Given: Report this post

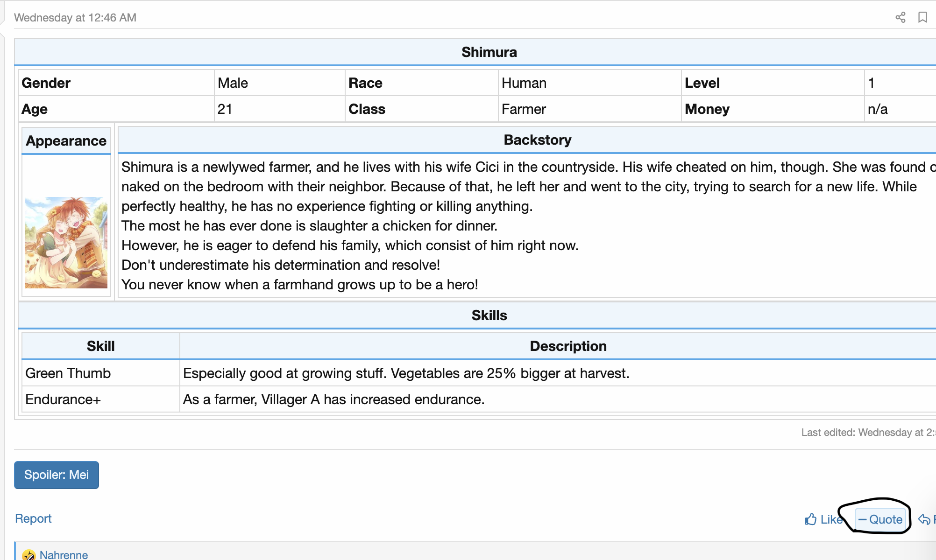Looking at the screenshot, I should pyautogui.click(x=33, y=518).
